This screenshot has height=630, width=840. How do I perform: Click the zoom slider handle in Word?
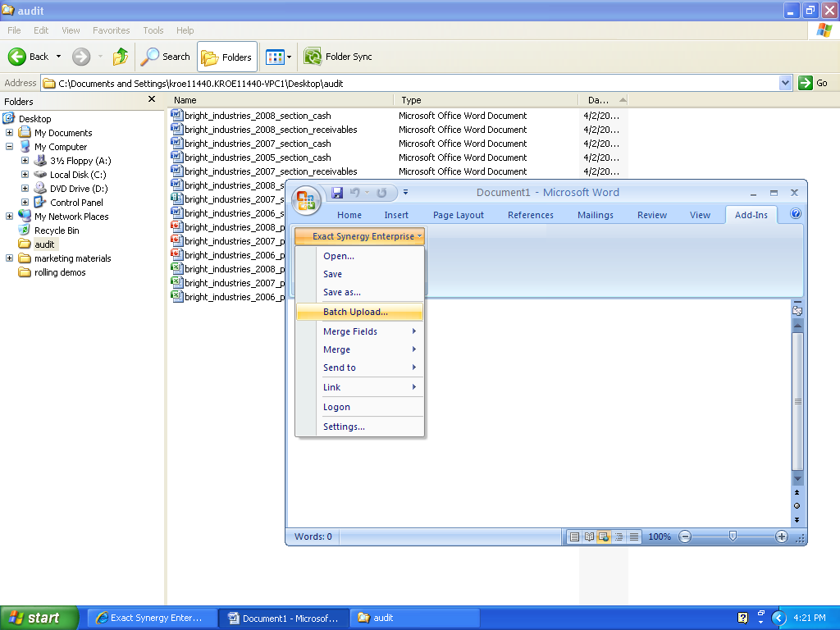pyautogui.click(x=733, y=536)
